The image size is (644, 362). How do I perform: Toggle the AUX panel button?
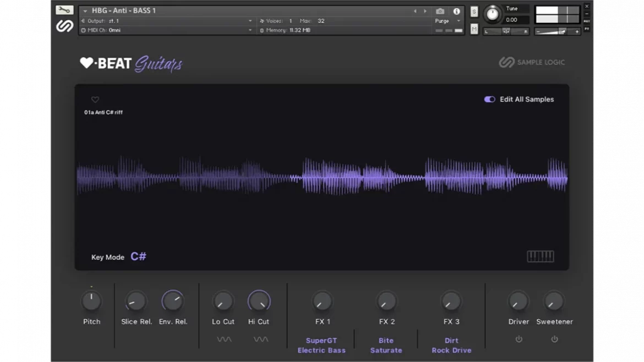coord(587,21)
